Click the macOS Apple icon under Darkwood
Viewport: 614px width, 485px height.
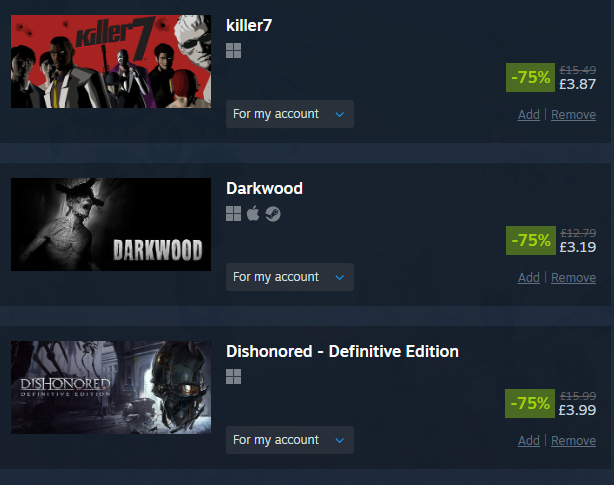click(x=253, y=213)
